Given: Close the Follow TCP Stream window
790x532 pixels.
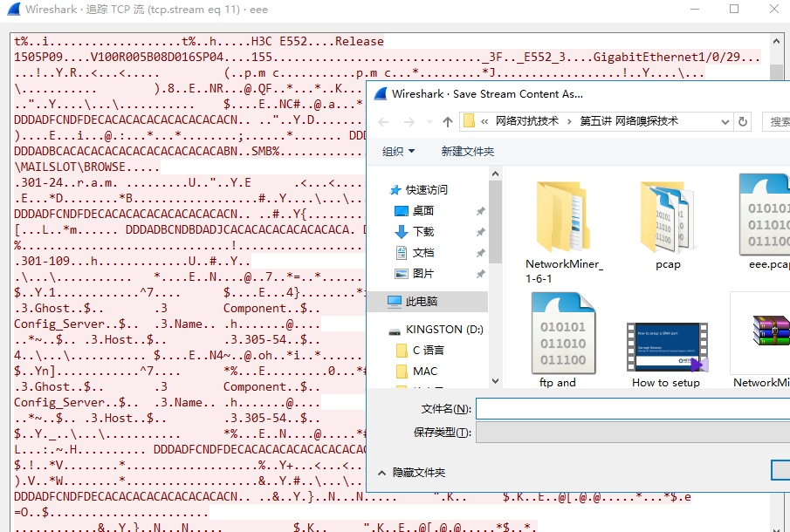Looking at the screenshot, I should click(x=774, y=9).
